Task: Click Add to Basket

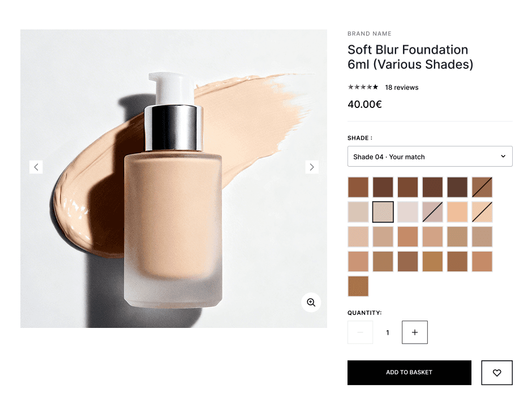Action: (x=409, y=372)
